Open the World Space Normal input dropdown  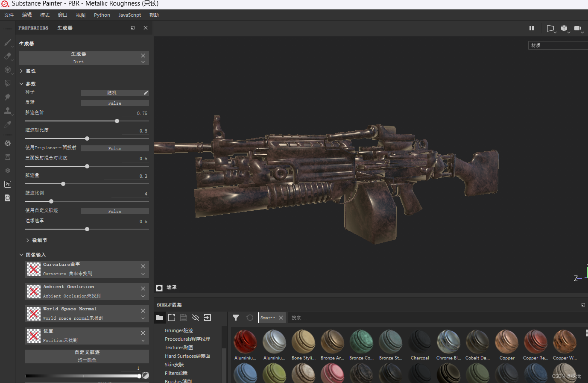pyautogui.click(x=143, y=318)
